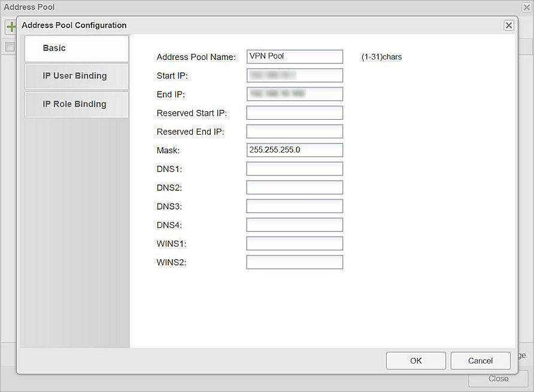Viewport: 534px width, 392px height.
Task: Close the background Address Pool window
Action: [526, 7]
